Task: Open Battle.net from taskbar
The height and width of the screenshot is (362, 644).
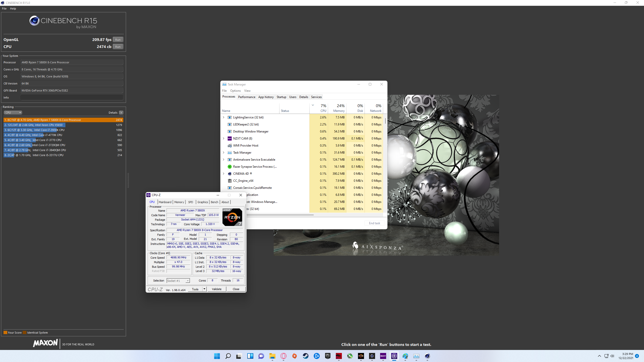Action: 316,356
